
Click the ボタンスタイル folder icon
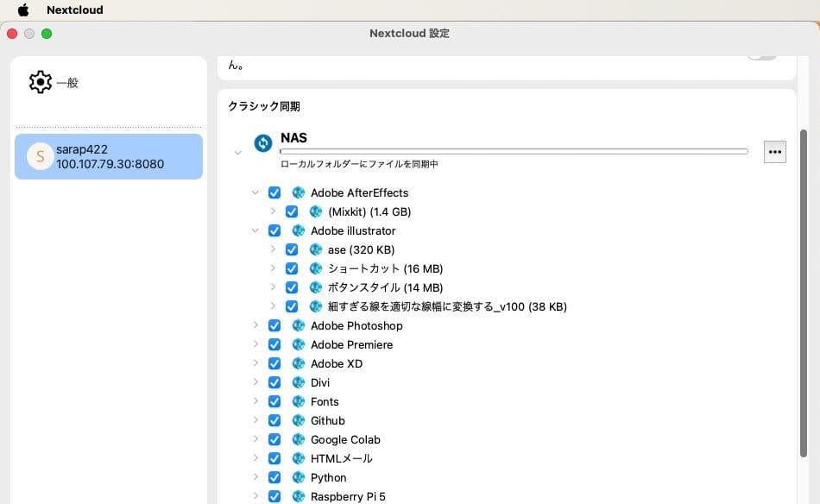(316, 287)
